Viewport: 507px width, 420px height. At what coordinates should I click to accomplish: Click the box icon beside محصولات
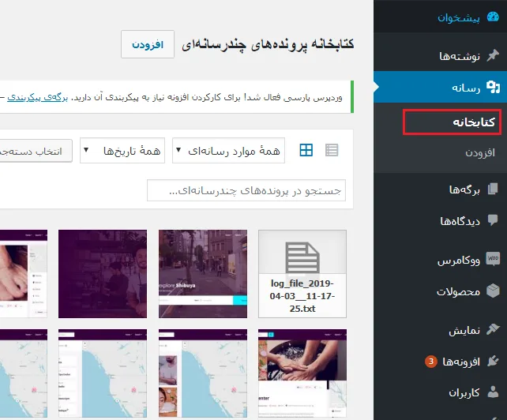pyautogui.click(x=493, y=291)
